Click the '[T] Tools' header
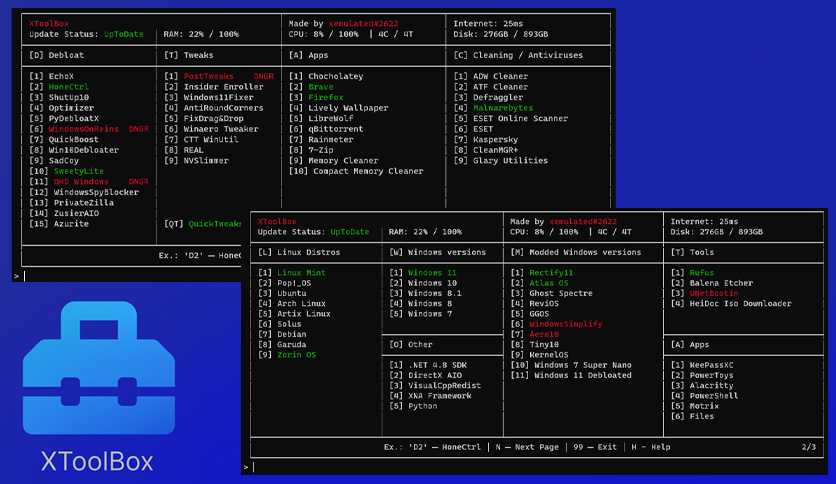This screenshot has height=484, width=836. 692,252
